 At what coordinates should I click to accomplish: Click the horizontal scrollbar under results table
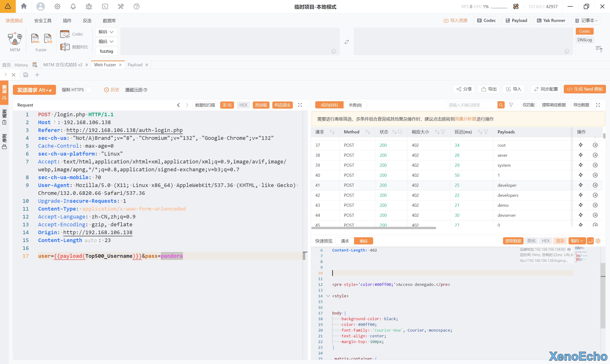coord(373,228)
